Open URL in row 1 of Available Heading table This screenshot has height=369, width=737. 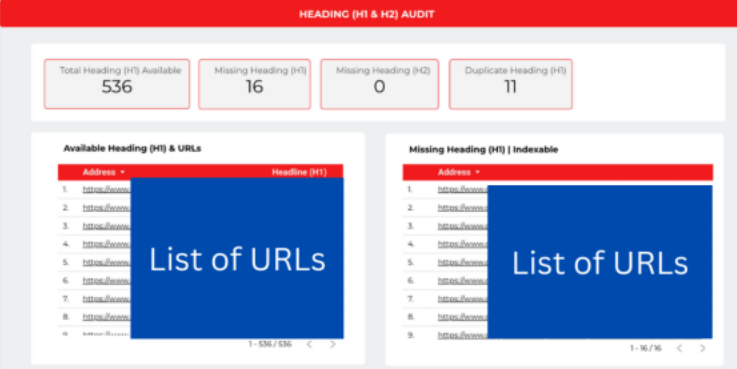pos(107,189)
